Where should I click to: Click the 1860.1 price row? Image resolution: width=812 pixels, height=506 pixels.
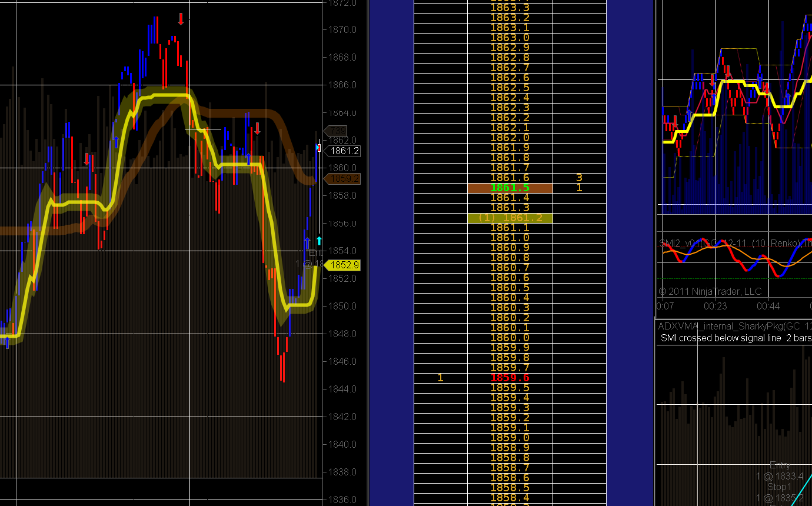pyautogui.click(x=510, y=328)
